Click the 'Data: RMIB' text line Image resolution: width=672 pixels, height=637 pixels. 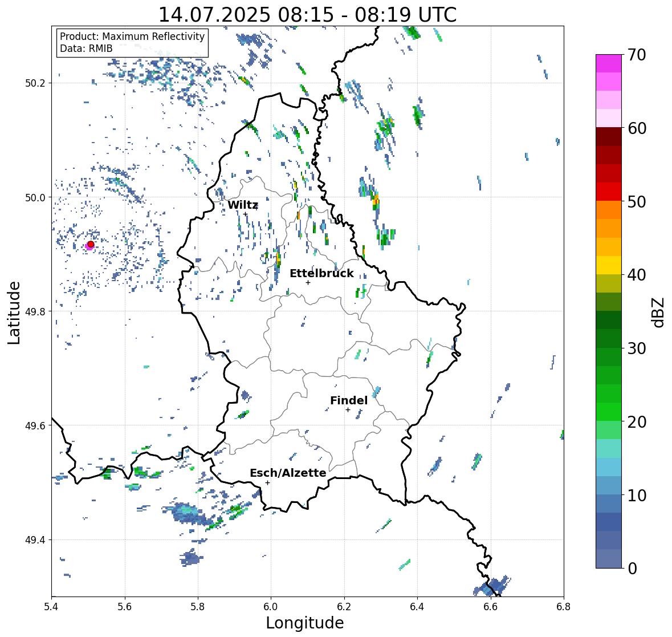(x=86, y=48)
